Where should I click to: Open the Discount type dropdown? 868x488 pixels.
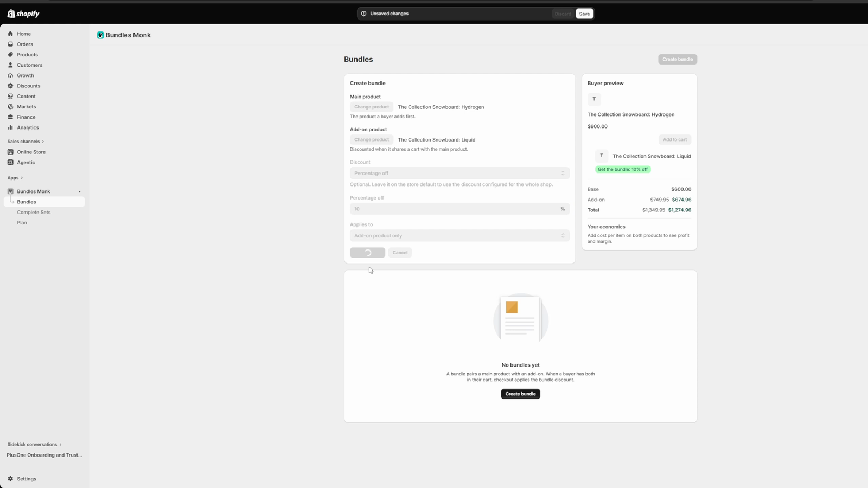459,174
